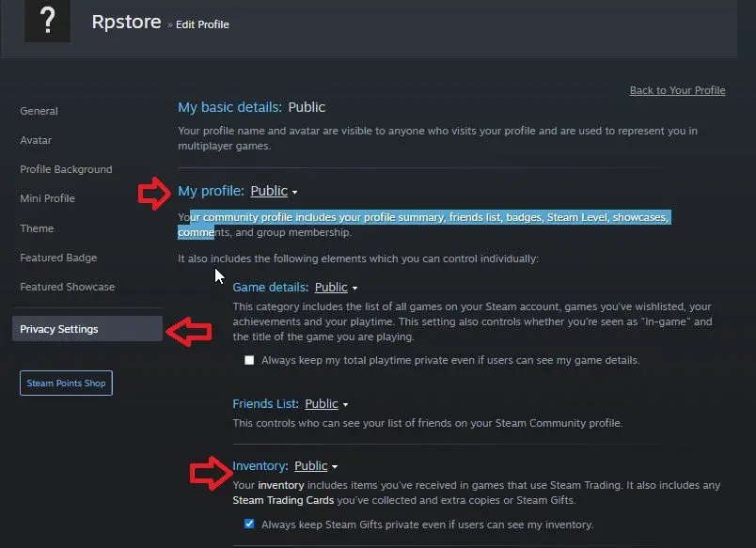Select Featured Showcase in the sidebar
The image size is (756, 548).
click(68, 287)
